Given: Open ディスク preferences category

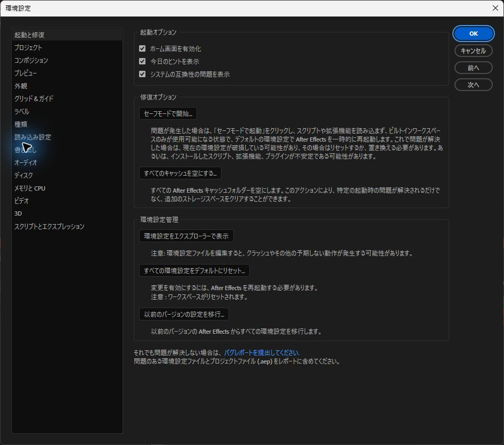Looking at the screenshot, I should 67,175.
